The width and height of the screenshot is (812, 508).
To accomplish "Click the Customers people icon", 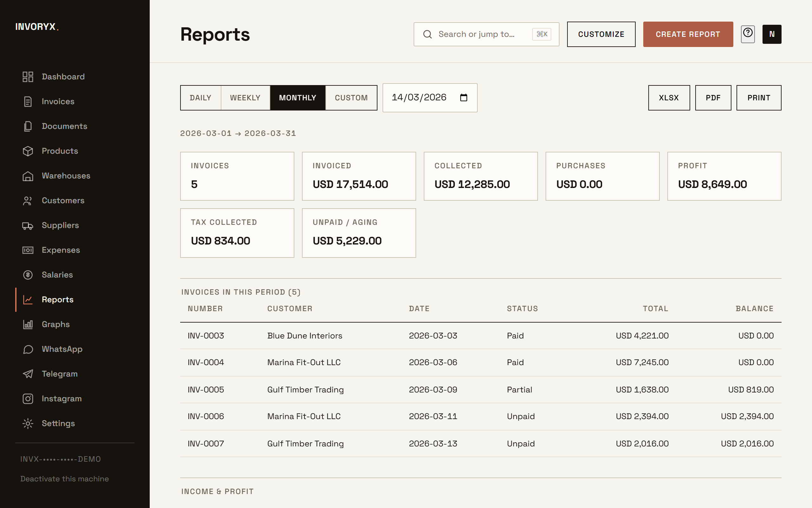I will click(28, 201).
